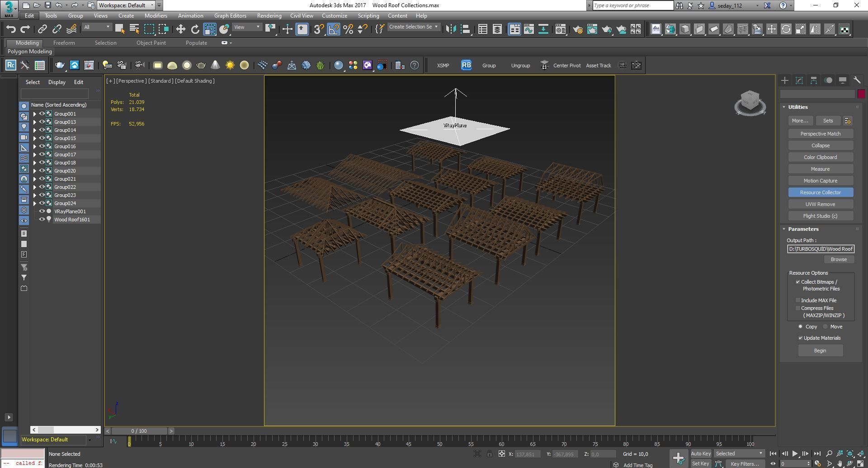Go to the end frame control
This screenshot has width=868, height=468.
tap(817, 454)
